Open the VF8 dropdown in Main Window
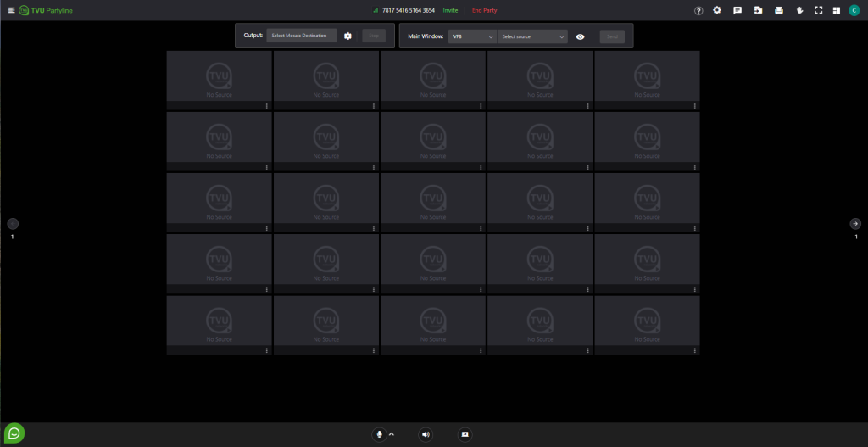868x447 pixels. 473,36
